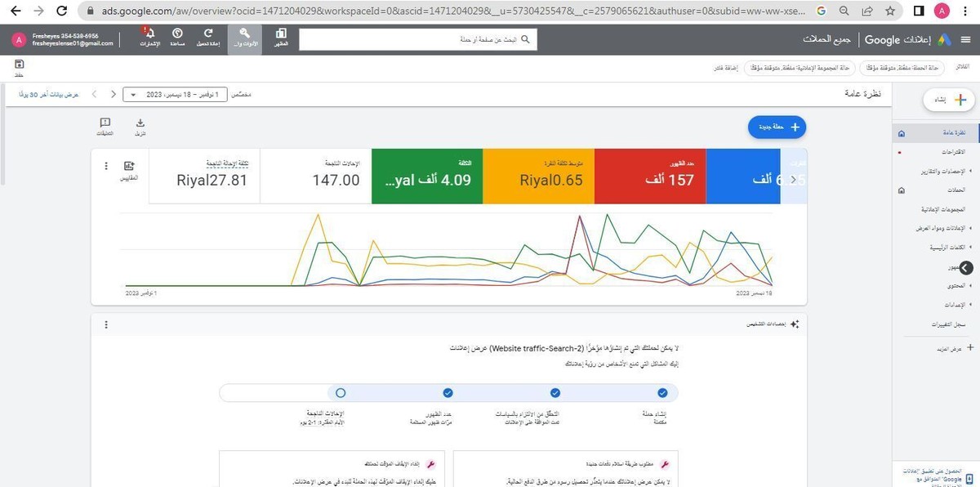Click the blue 'حملة جديدة' button
The width and height of the screenshot is (980, 487).
tap(776, 127)
